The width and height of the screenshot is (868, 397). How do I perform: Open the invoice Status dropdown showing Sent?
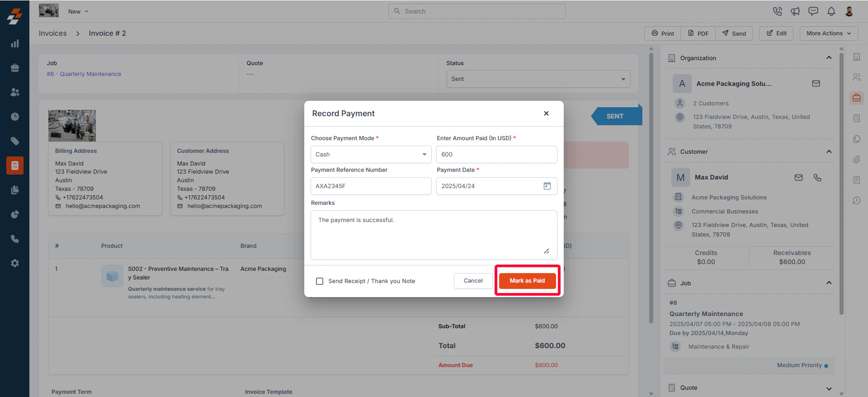click(x=538, y=79)
